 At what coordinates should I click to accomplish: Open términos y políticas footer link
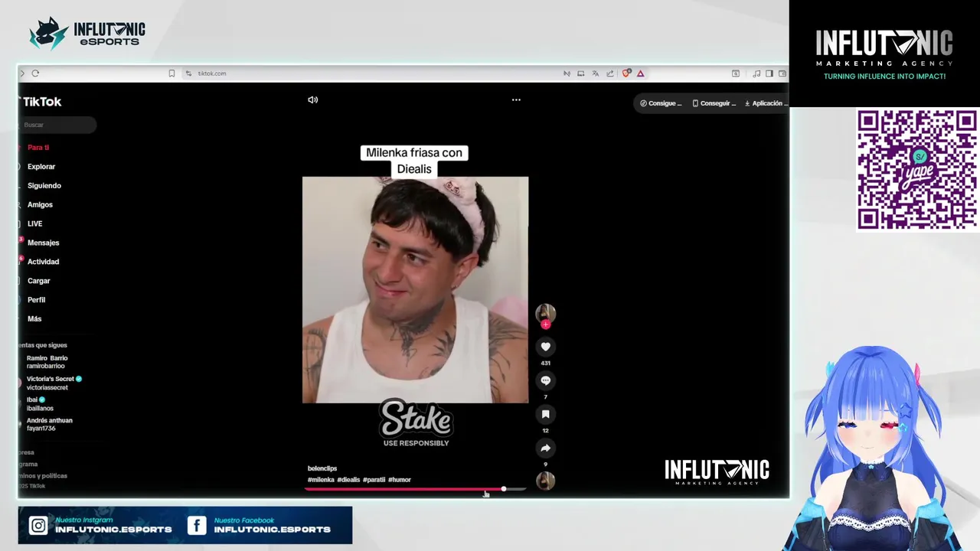coord(44,476)
